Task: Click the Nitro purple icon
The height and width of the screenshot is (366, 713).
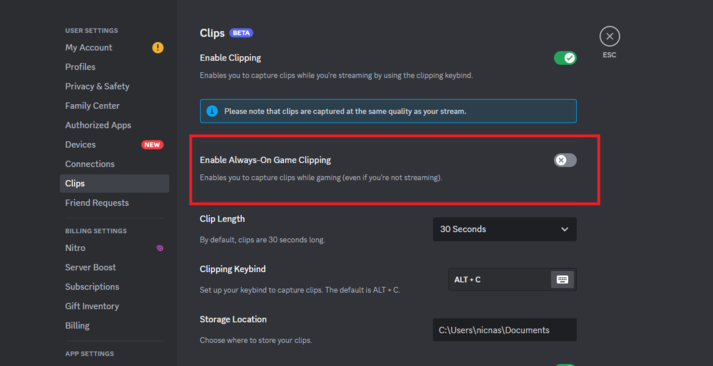Action: 160,248
